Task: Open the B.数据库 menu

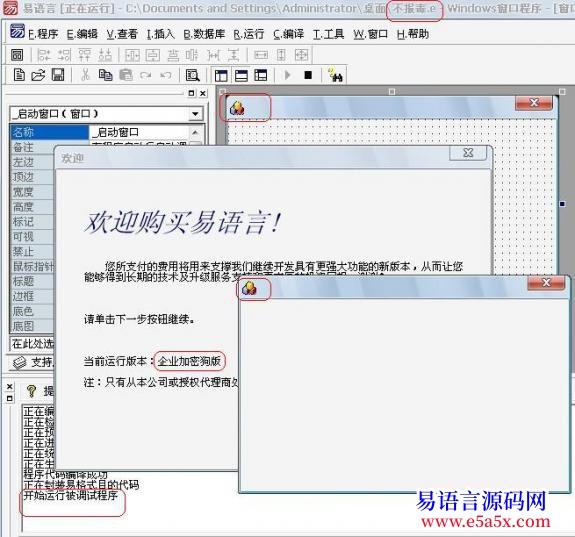Action: 204,34
